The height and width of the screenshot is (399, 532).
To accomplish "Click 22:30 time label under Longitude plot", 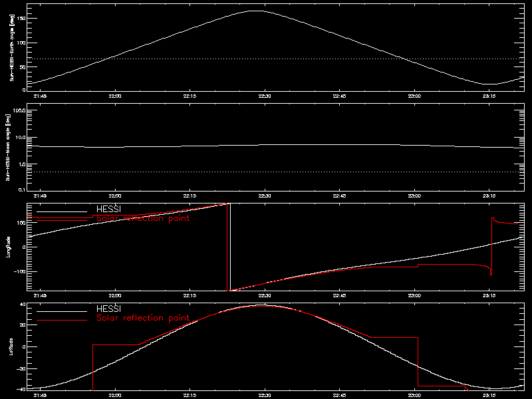I will [x=265, y=295].
